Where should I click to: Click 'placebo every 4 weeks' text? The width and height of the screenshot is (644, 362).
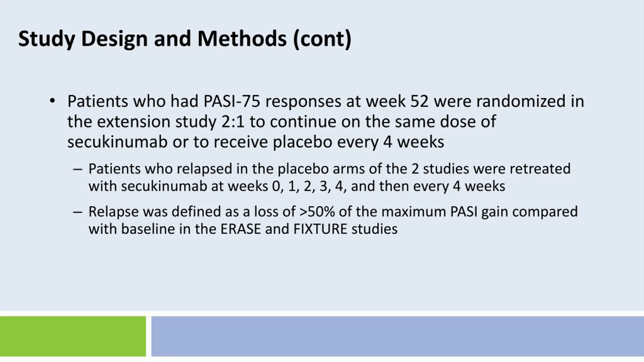pyautogui.click(x=359, y=142)
